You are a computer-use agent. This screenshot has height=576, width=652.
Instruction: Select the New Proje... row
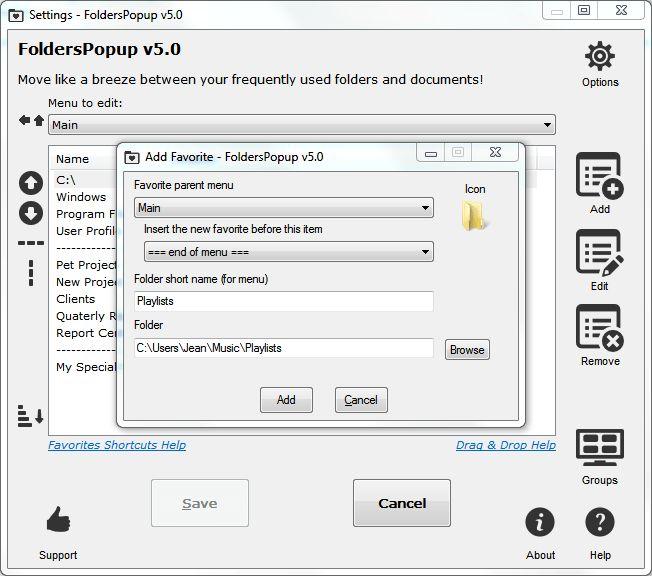click(x=86, y=282)
